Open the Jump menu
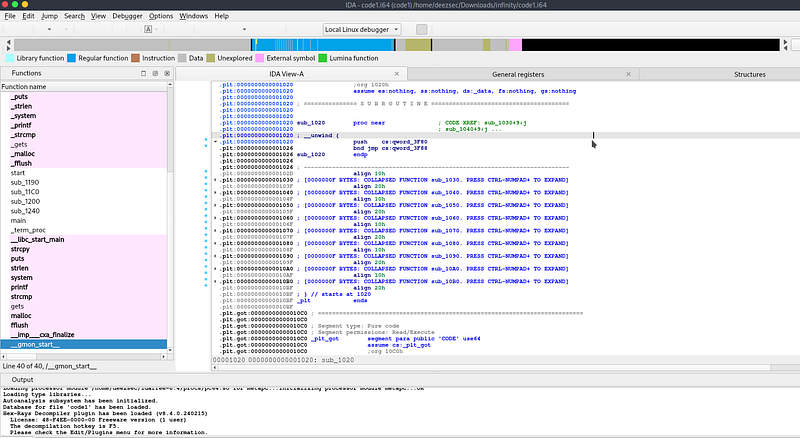Viewport: 800px width, 438px height. 49,16
